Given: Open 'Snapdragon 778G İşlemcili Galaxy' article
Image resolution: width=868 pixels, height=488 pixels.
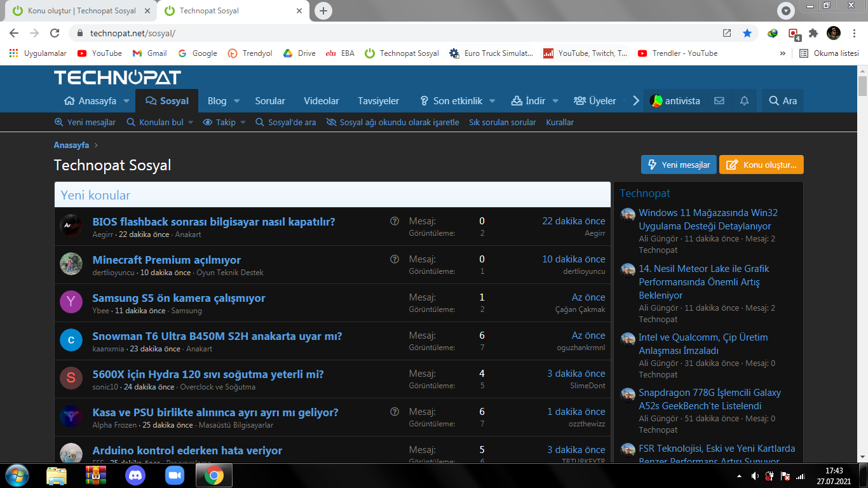Looking at the screenshot, I should pyautogui.click(x=710, y=399).
